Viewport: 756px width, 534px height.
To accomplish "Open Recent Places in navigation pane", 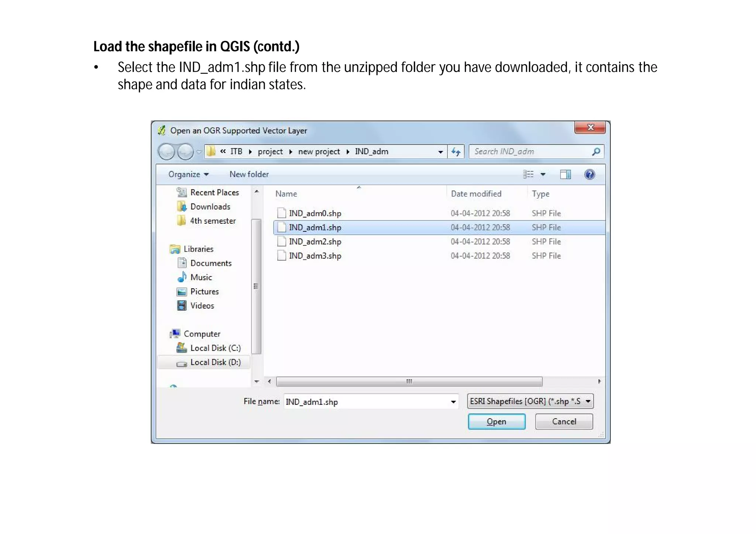I will pos(214,192).
